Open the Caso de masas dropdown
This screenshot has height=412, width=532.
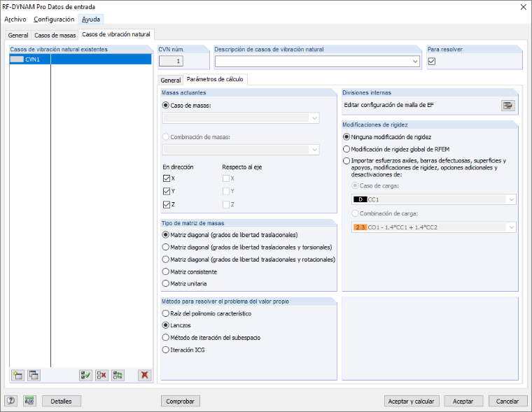tap(314, 118)
